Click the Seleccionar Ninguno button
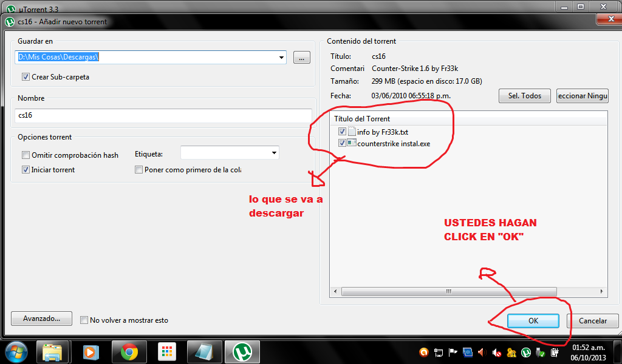Viewport: 622px width, 364px height. (583, 96)
